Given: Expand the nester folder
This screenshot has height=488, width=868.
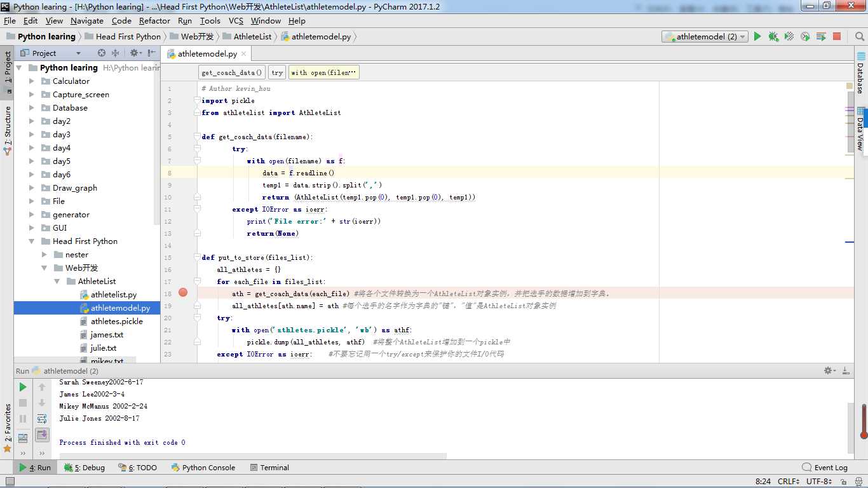Looking at the screenshot, I should point(44,255).
